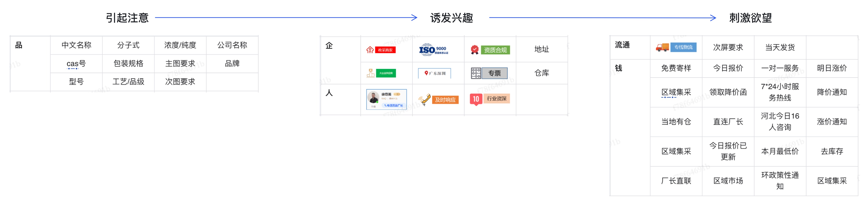The width and height of the screenshot is (868, 206).
Task: Open the 徐奇英 contact card thumbnail
Action: pos(386,99)
